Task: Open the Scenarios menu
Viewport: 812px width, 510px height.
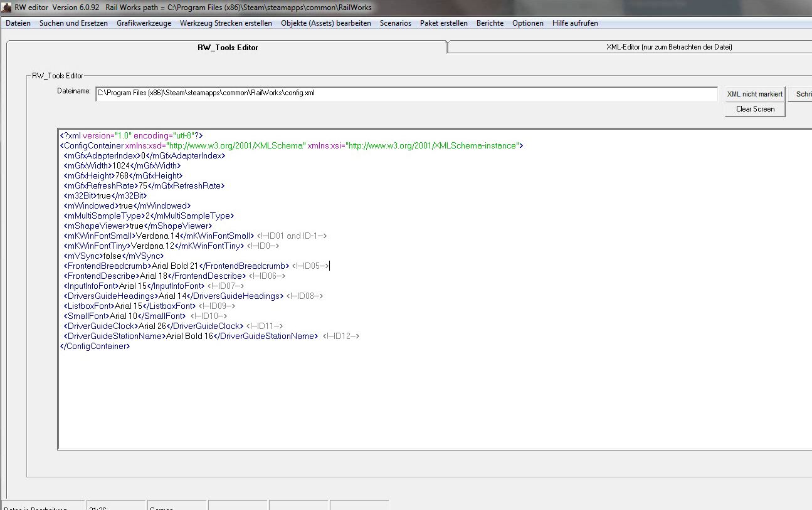Action: point(395,23)
